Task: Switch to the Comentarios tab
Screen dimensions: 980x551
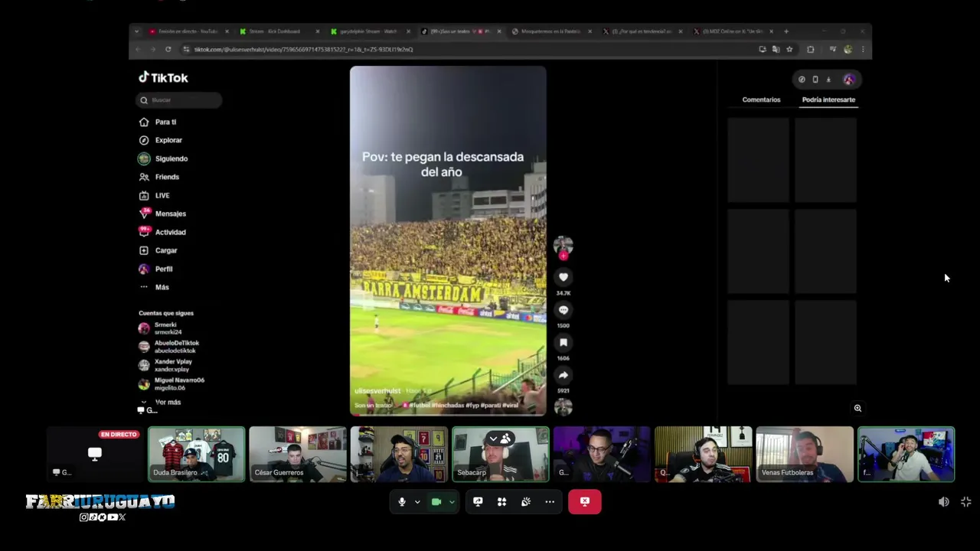Action: [761, 99]
